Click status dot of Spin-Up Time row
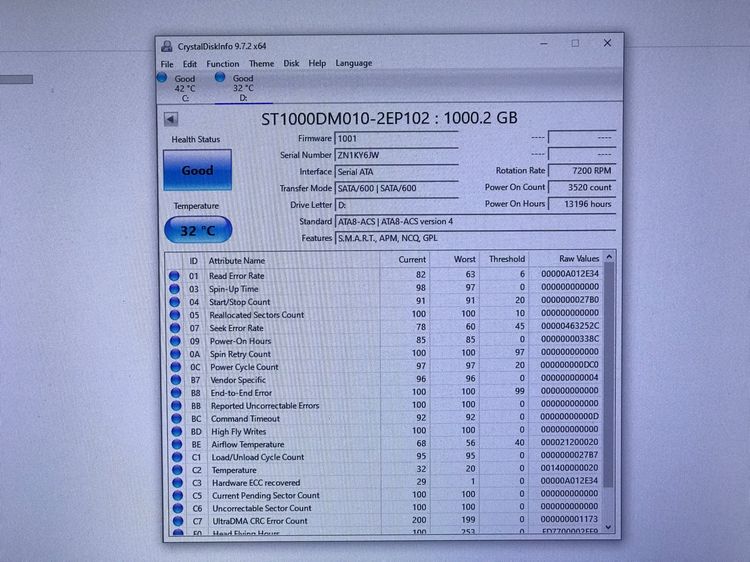This screenshot has height=562, width=750. (174, 289)
